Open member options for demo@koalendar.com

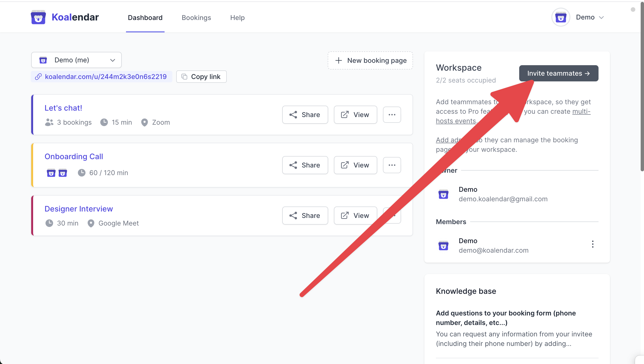click(x=593, y=244)
